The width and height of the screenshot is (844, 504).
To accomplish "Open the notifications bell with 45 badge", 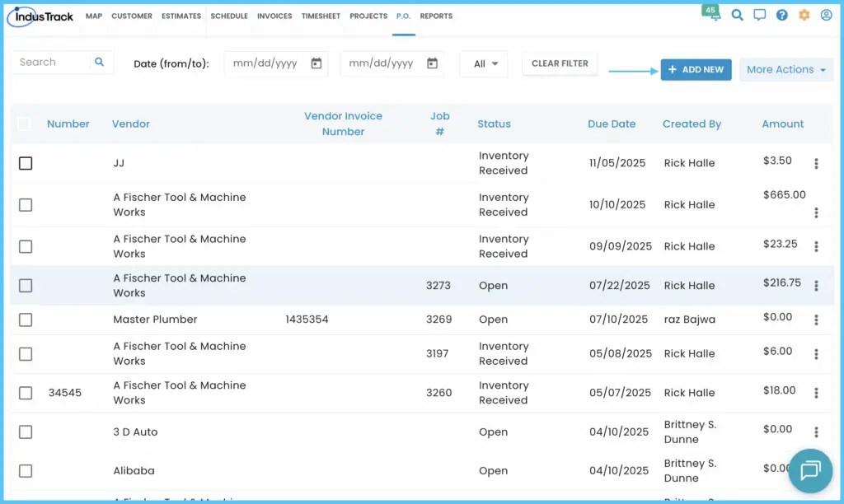I will point(713,13).
